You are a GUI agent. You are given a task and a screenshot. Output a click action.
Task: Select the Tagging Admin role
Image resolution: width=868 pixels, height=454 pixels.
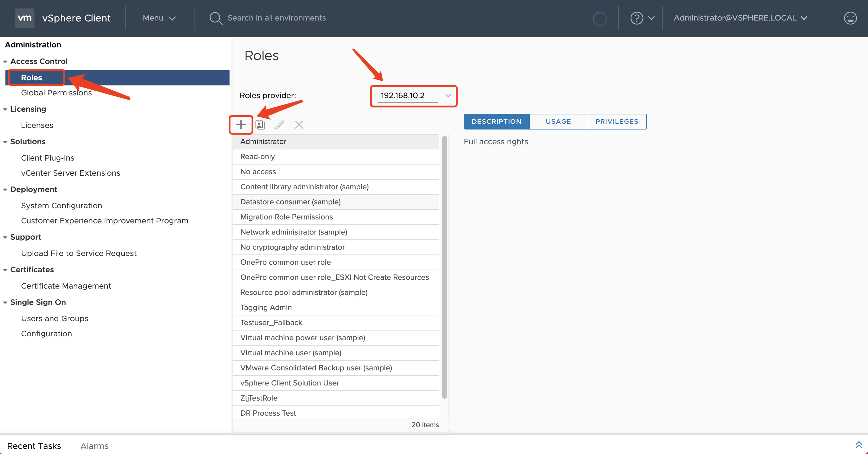tap(336, 308)
